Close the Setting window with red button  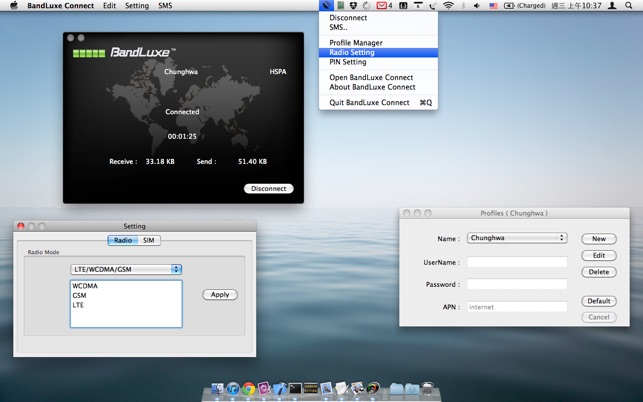pyautogui.click(x=21, y=226)
